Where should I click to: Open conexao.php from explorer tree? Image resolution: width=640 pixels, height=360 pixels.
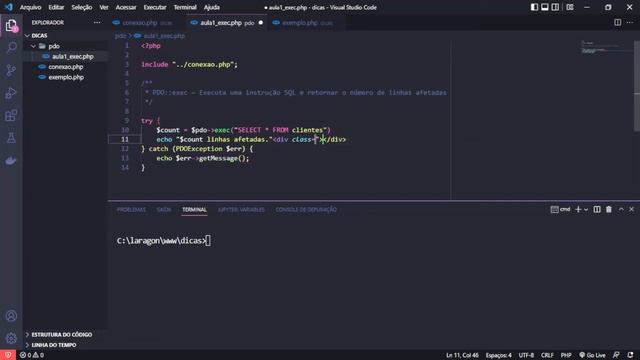(x=65, y=67)
